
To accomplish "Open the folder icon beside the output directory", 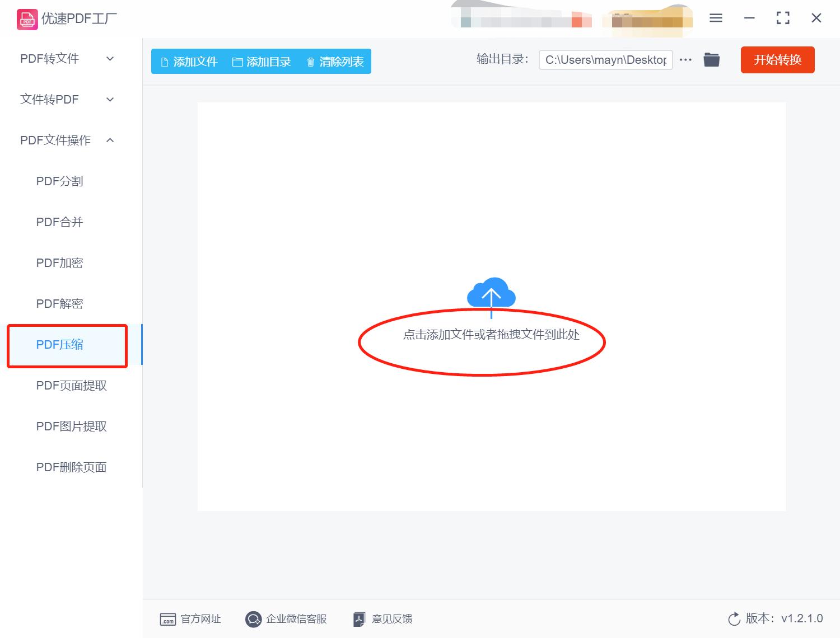I will pos(711,59).
